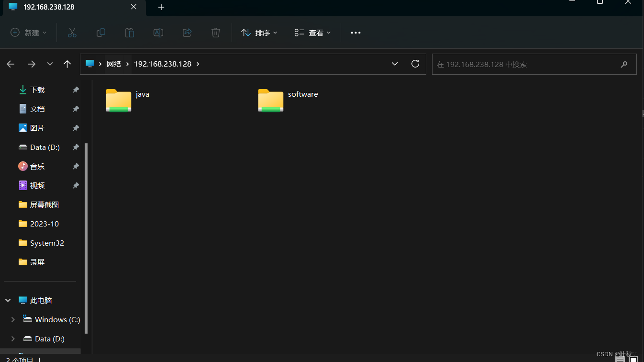Unpin 视频 using its pin icon
The image size is (644, 362).
(76, 185)
